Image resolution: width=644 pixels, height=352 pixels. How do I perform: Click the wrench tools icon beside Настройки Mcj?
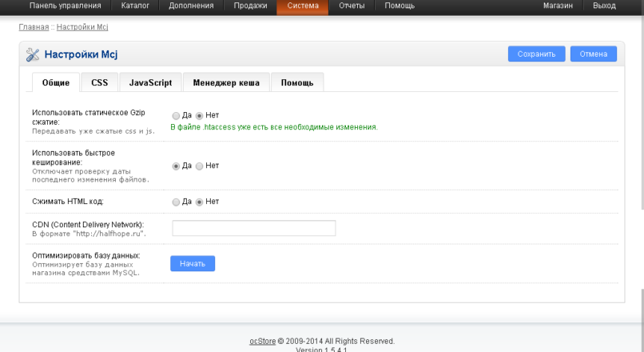coord(33,54)
